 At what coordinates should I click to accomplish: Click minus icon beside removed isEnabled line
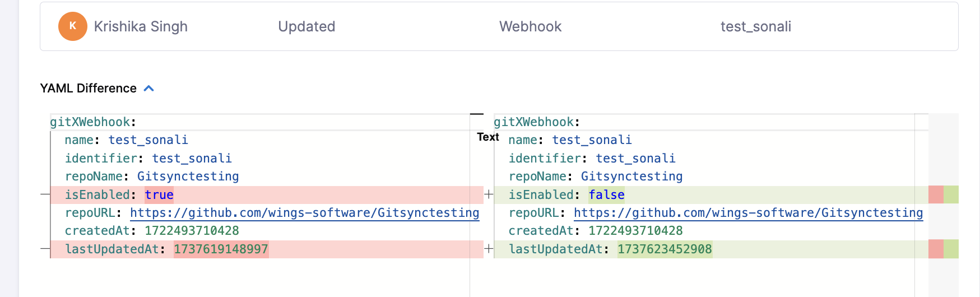point(45,194)
